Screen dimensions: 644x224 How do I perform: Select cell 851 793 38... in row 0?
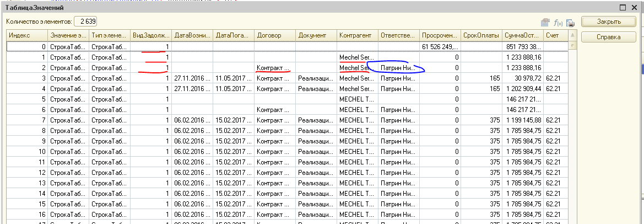523,47
